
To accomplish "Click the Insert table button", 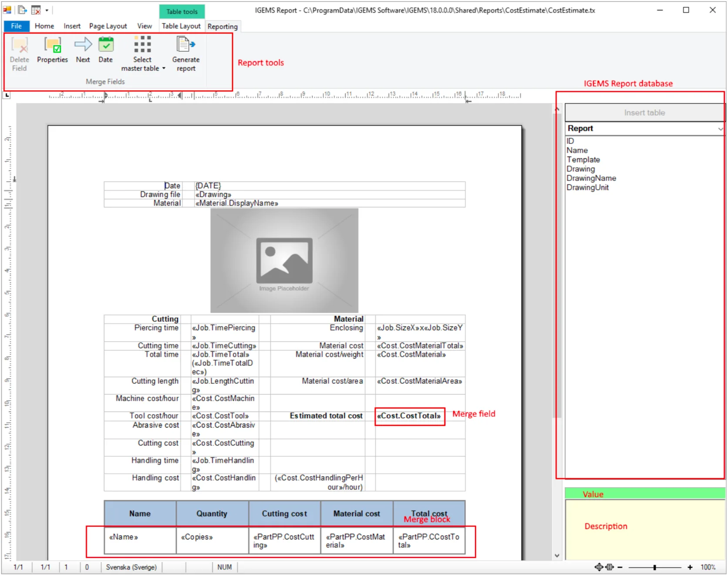I will coord(644,113).
